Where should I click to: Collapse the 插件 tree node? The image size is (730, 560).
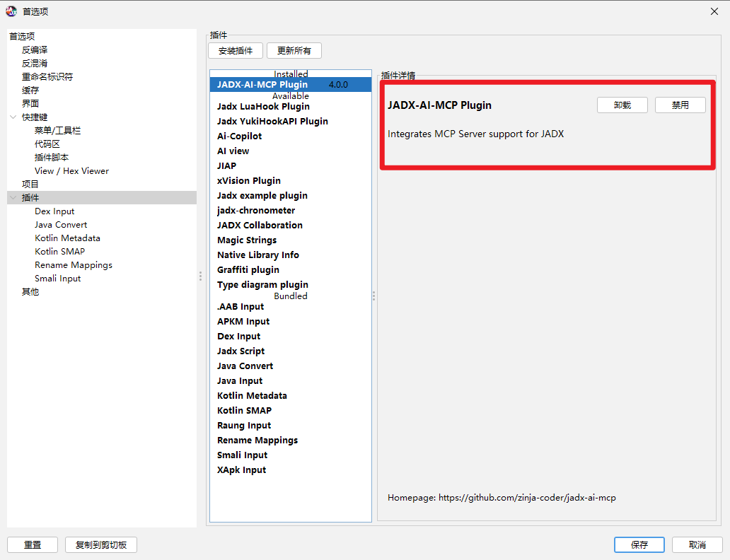[13, 197]
